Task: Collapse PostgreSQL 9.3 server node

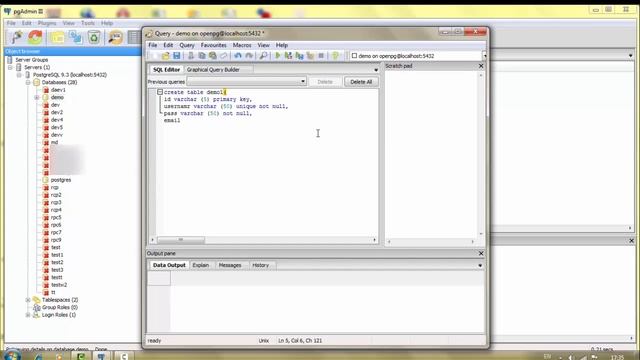Action: pos(19,75)
